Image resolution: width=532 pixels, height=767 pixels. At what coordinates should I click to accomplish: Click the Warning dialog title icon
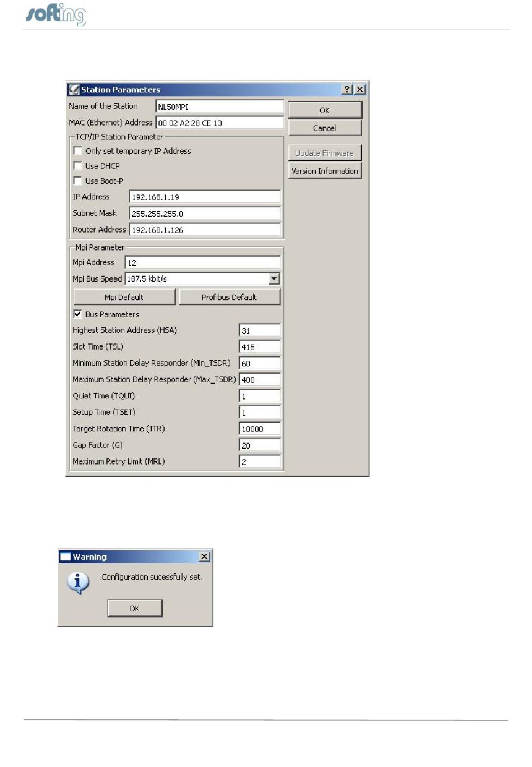tap(66, 556)
